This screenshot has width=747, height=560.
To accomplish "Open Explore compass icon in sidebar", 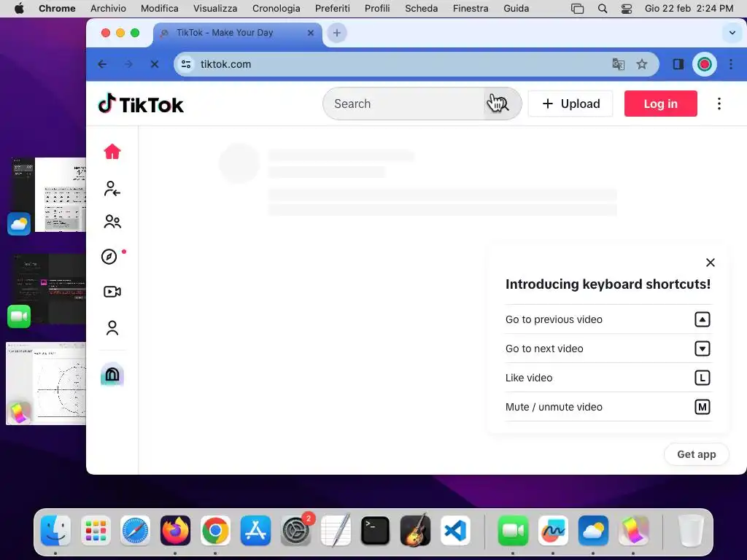I will (109, 257).
